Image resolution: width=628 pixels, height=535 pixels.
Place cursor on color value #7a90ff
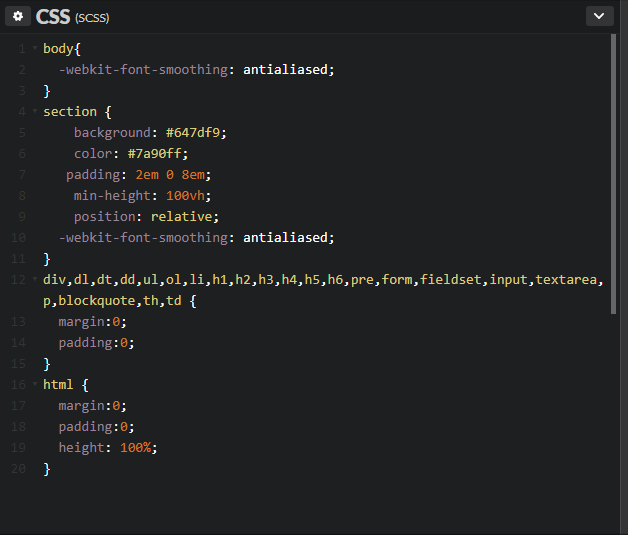[x=154, y=154]
